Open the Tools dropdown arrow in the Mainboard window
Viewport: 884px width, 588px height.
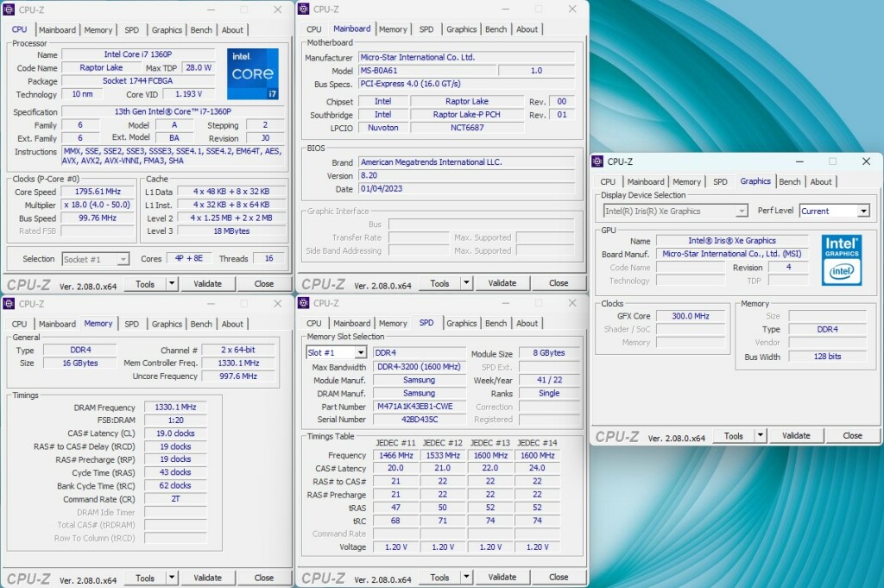pyautogui.click(x=467, y=283)
